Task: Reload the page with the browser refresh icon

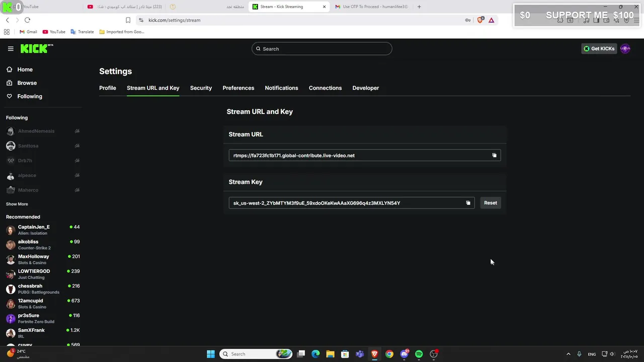Action: pos(27,20)
